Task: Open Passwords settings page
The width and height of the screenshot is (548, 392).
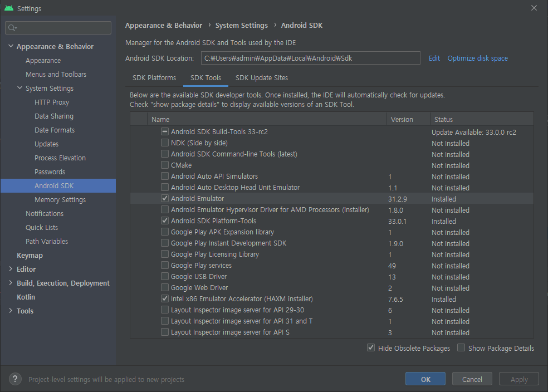Action: tap(50, 172)
